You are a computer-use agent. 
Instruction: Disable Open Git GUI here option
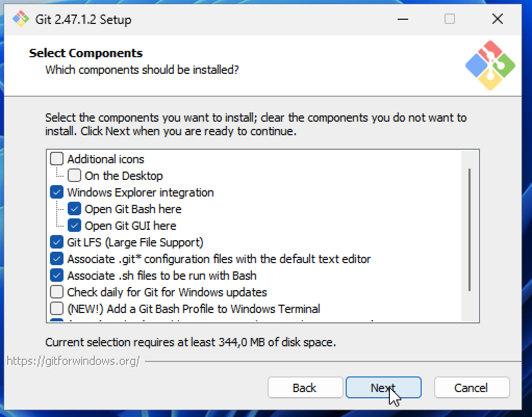(x=74, y=225)
